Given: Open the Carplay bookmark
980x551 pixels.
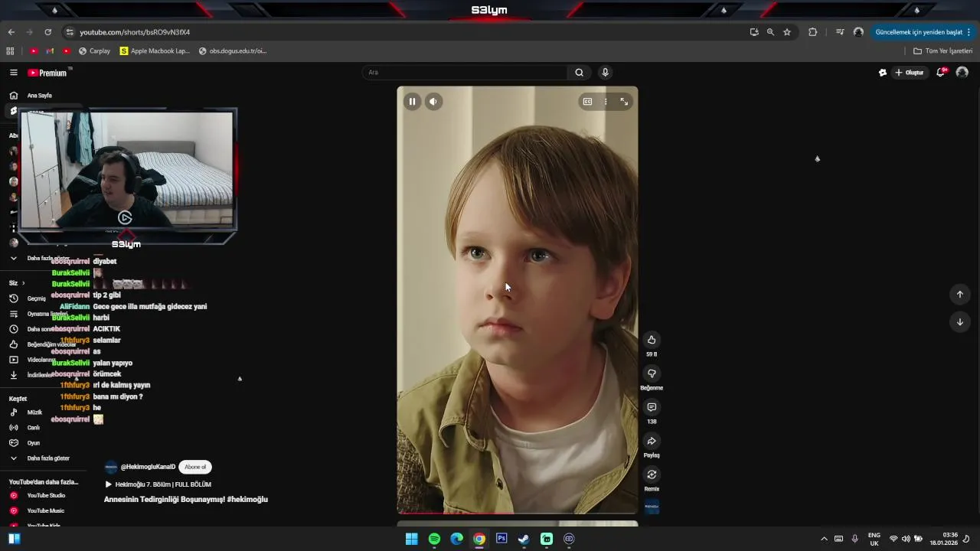Looking at the screenshot, I should point(94,51).
